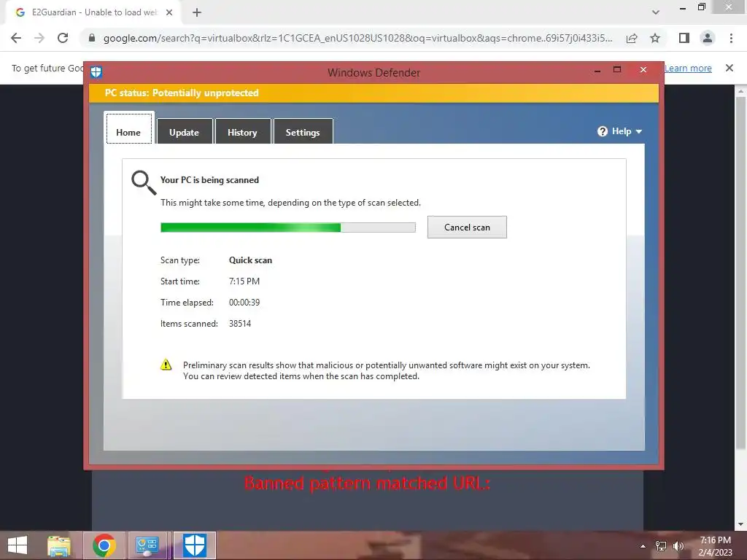Image resolution: width=747 pixels, height=560 pixels.
Task: Open the Settings tab in Defender
Action: click(x=303, y=132)
